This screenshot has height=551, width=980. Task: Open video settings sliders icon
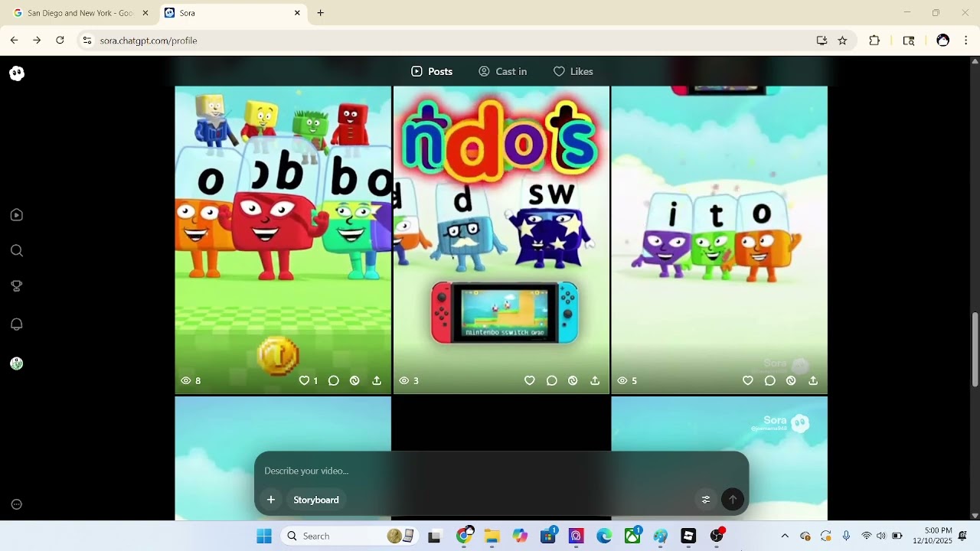click(x=706, y=500)
